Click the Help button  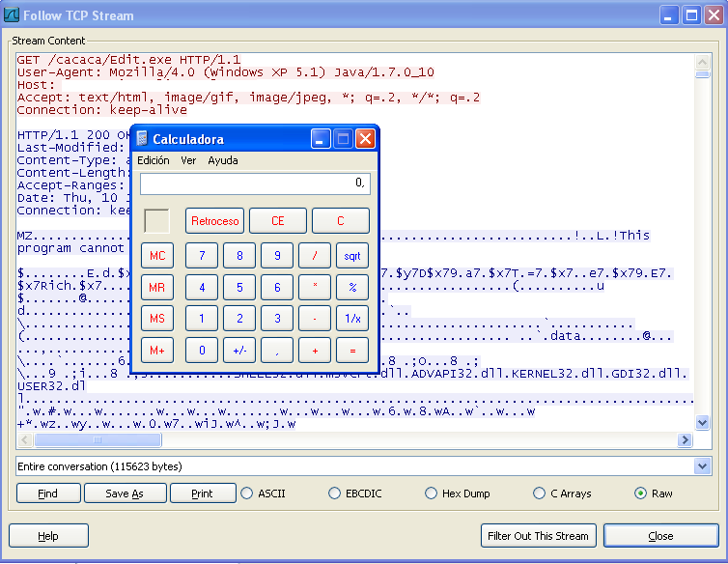[48, 536]
